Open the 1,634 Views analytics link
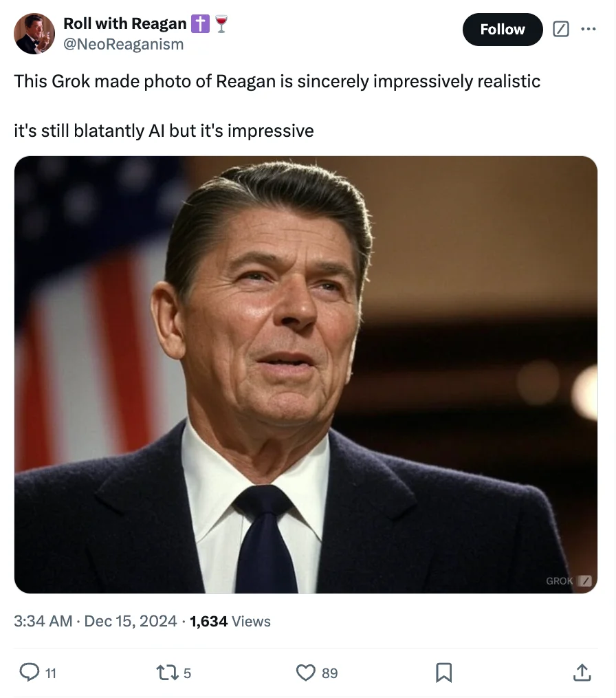The width and height of the screenshot is (616, 698). point(230,621)
